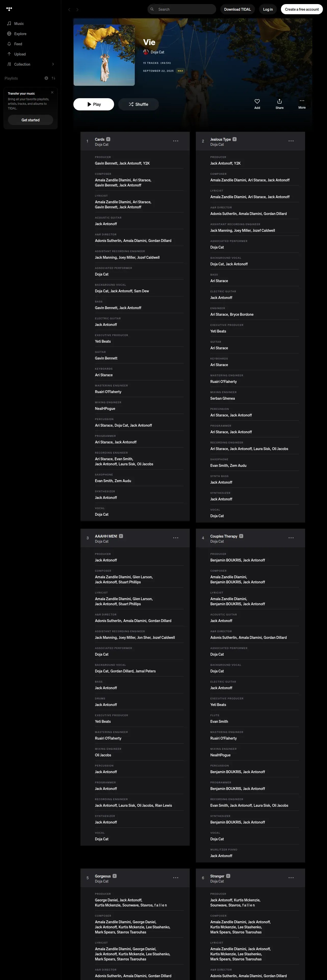Select 'Doja Cat, Gordan Dillard, Jamal Peters'
327x980 pixels.
(125, 671)
